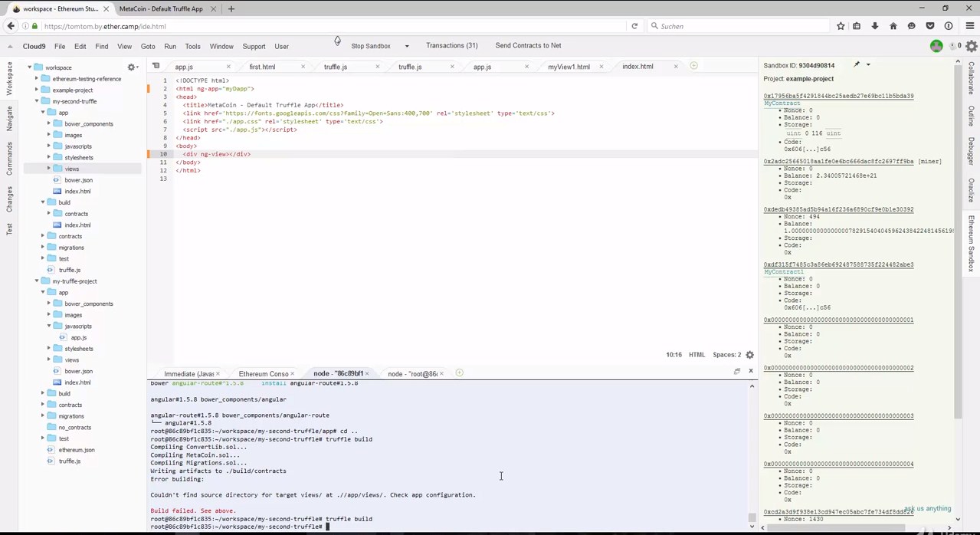Open a new browser tab with plus
This screenshot has height=535, width=980.
(231, 9)
